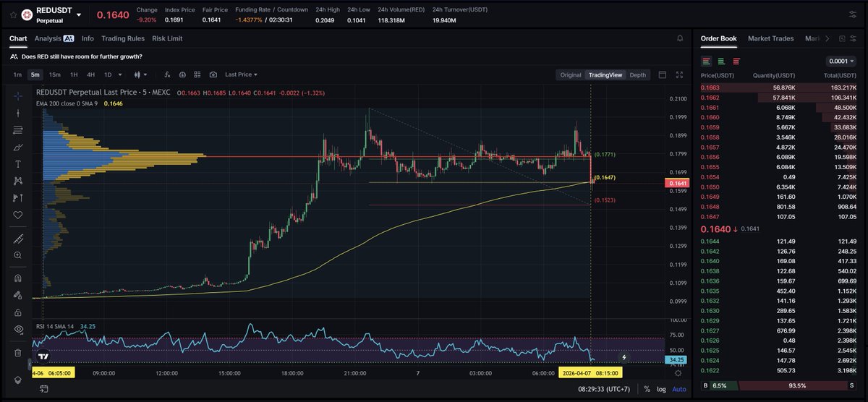Show both bids and asks in the order book
This screenshot has width=868, height=402.
pos(707,61)
